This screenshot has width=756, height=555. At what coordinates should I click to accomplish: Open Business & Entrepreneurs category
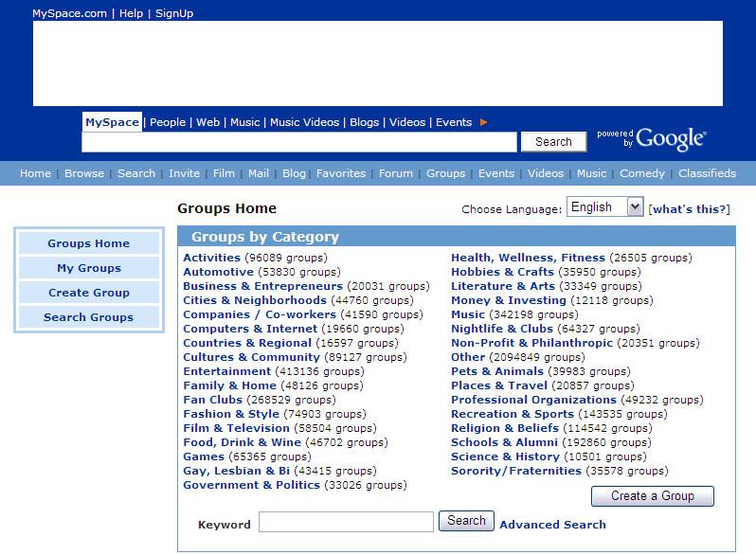click(x=262, y=286)
